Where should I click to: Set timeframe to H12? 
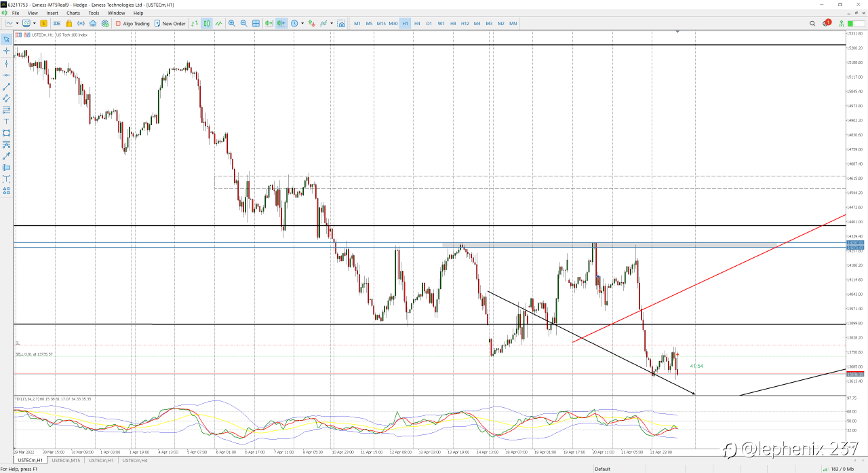[x=465, y=23]
